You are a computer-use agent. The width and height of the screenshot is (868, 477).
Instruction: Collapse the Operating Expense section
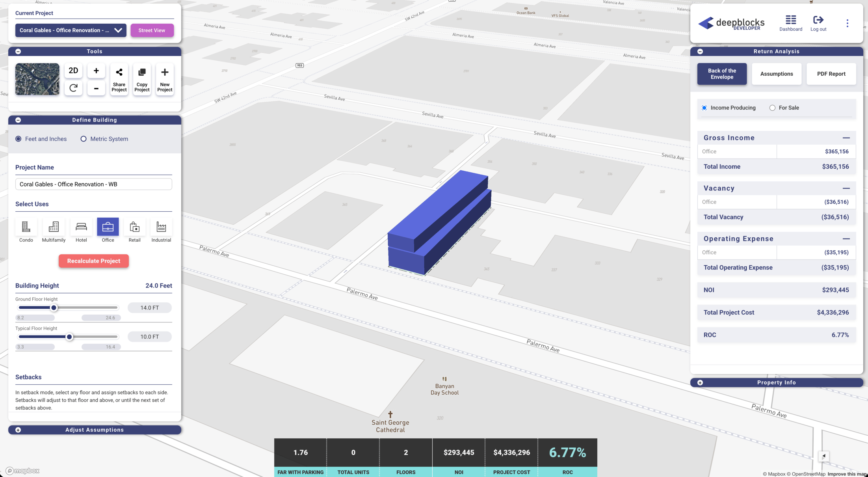point(846,239)
